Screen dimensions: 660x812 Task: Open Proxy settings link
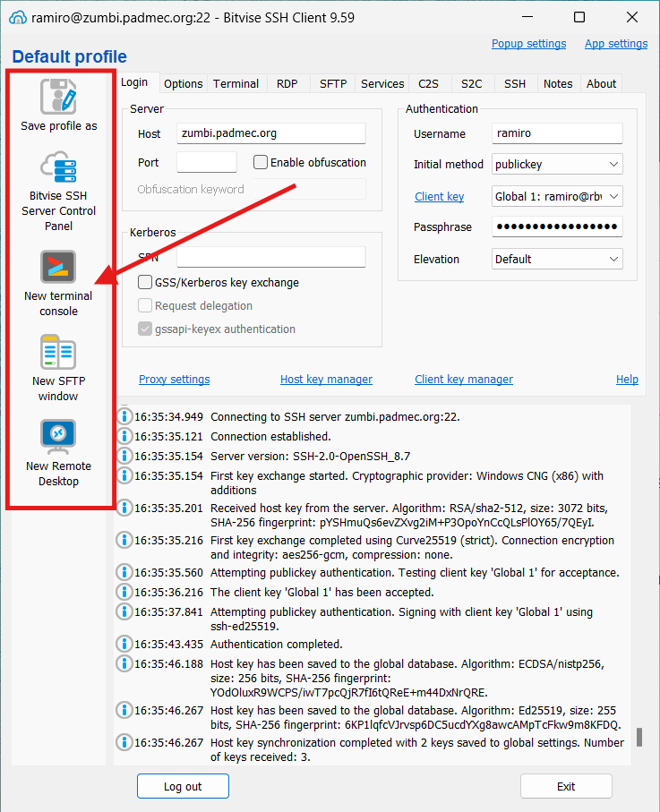(x=174, y=379)
